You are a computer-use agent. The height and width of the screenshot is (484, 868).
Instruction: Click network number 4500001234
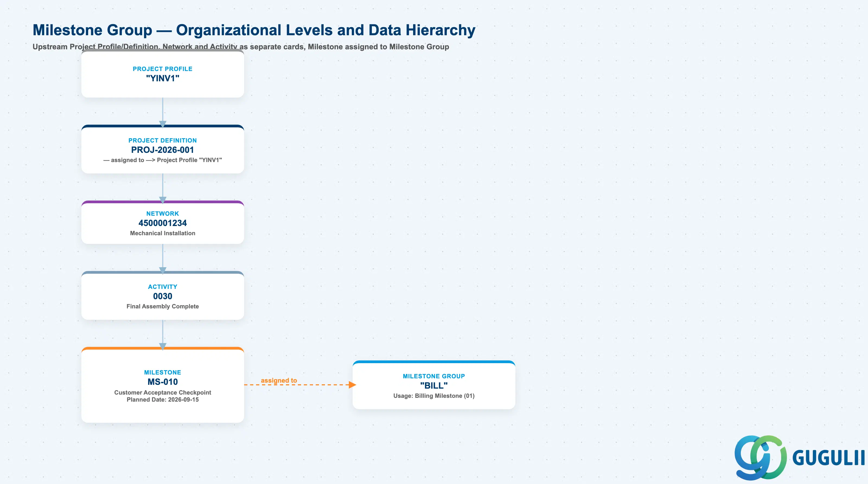(x=162, y=223)
